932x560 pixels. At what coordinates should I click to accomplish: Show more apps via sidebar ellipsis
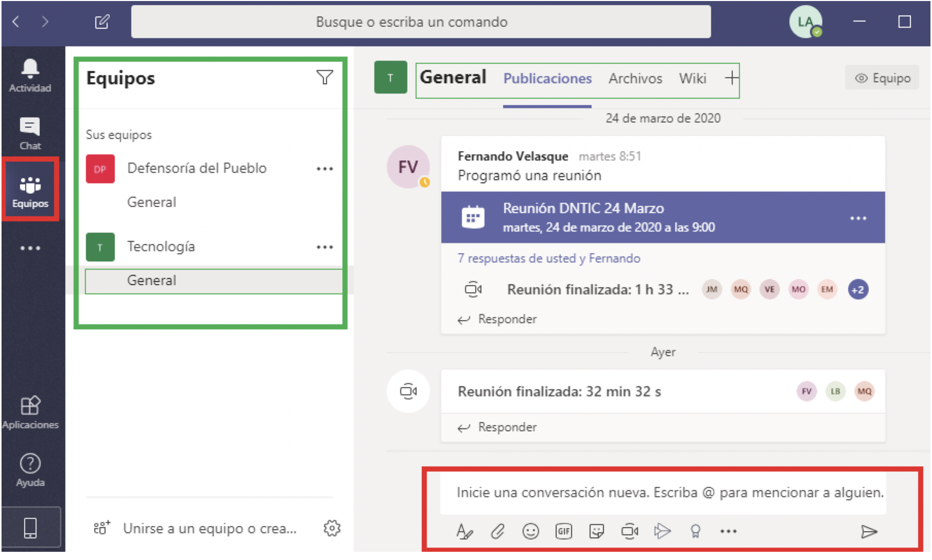30,248
